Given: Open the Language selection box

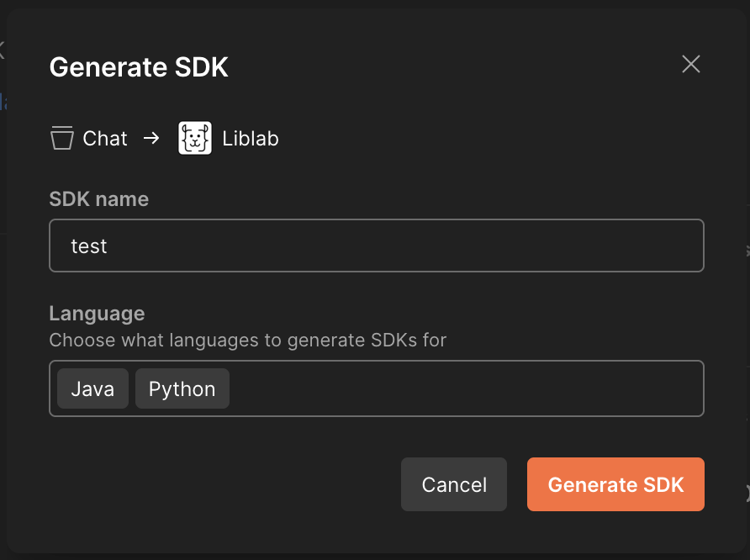Looking at the screenshot, I should (462, 388).
